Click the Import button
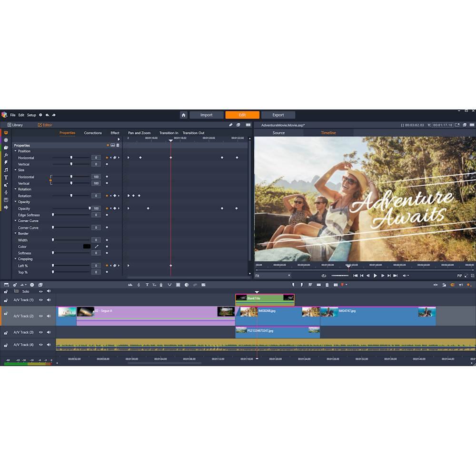The width and height of the screenshot is (476, 476). coord(206,115)
